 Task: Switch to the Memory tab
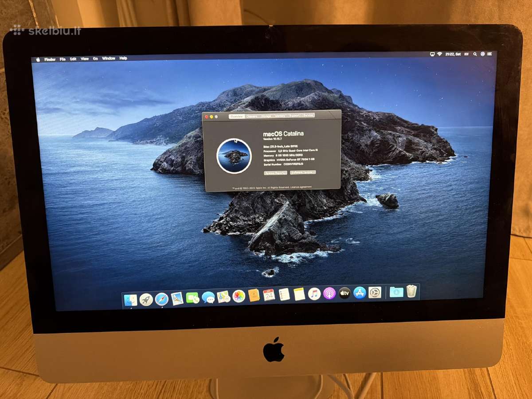coord(280,116)
